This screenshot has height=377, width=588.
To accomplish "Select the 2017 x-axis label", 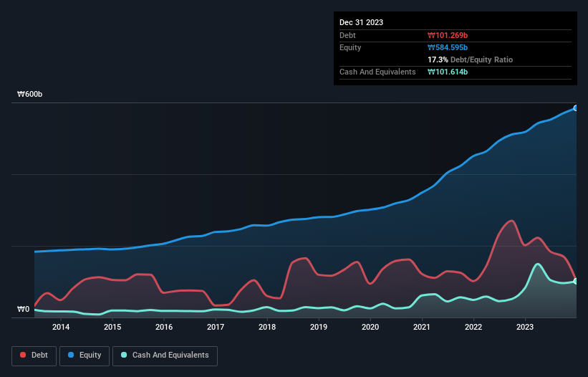I will pos(216,327).
